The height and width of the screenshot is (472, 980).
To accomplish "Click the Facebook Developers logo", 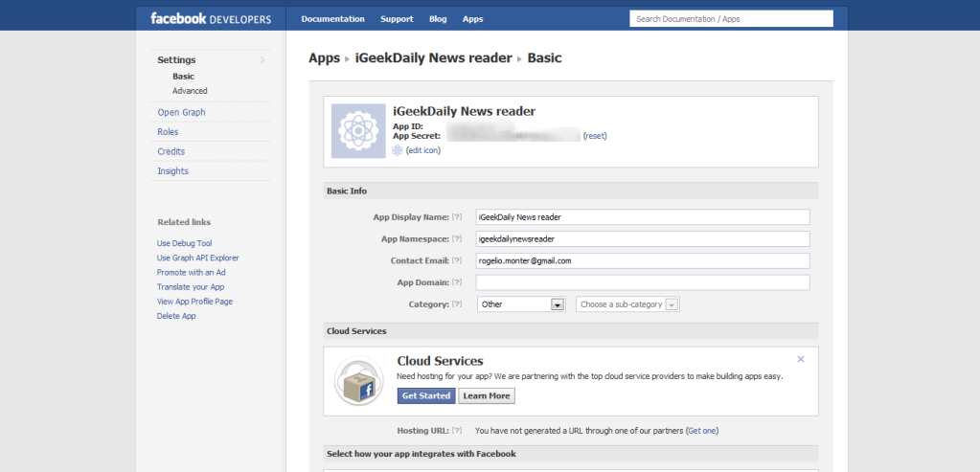I will coord(211,18).
